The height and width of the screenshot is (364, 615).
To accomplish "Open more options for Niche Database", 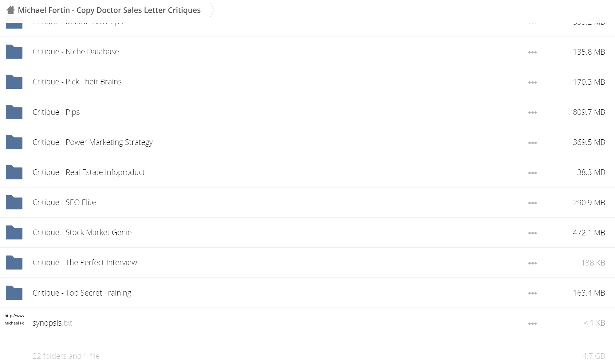I will (532, 52).
